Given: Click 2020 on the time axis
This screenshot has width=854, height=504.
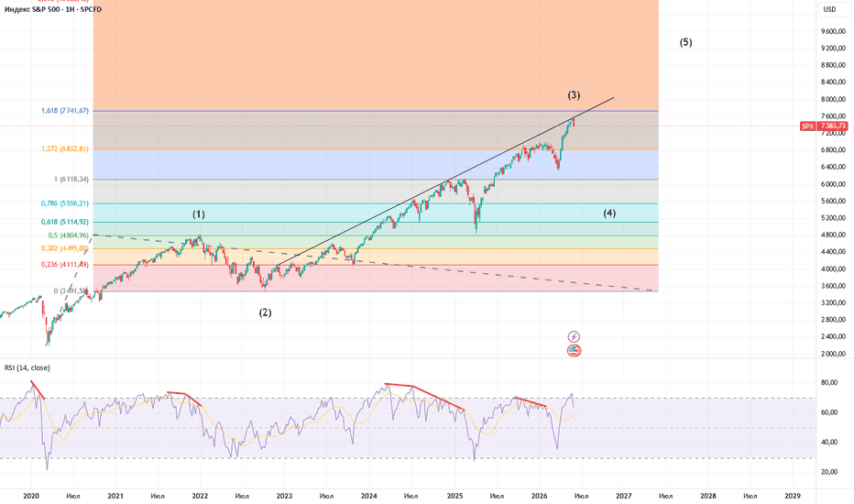Looking at the screenshot, I should [x=31, y=496].
